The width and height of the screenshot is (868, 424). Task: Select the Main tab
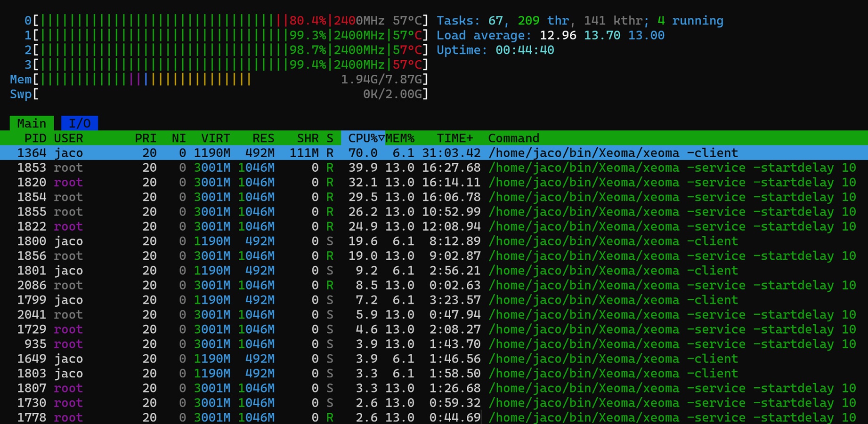click(32, 123)
